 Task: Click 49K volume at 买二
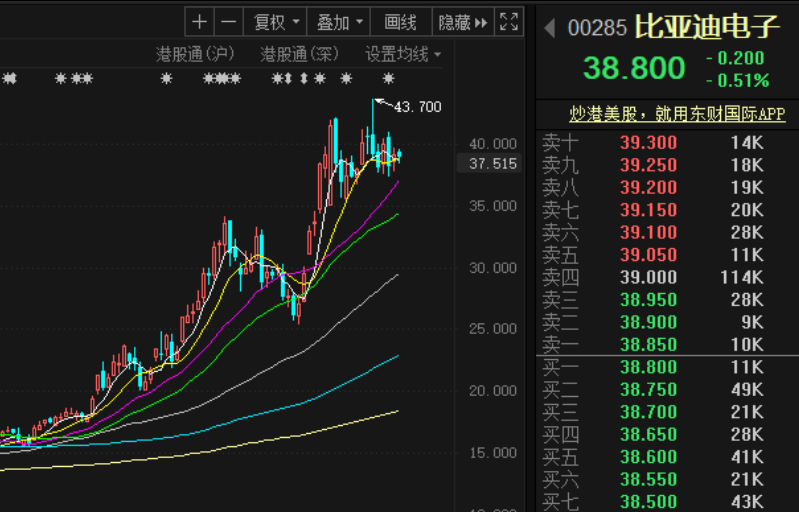747,389
